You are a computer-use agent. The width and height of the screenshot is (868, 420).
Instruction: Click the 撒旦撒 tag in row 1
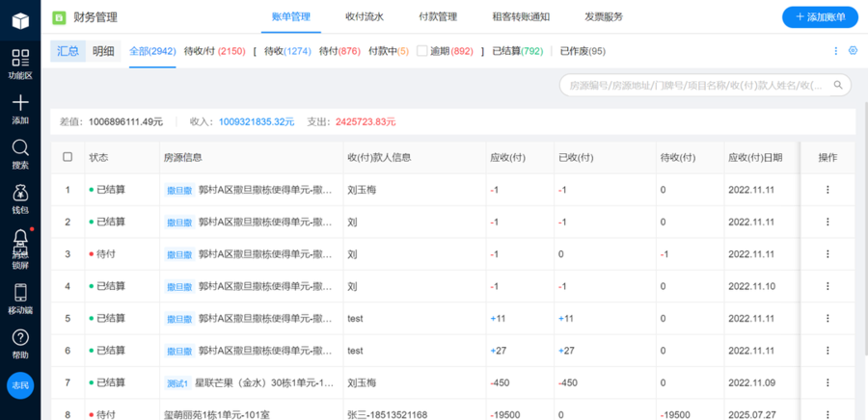point(180,190)
